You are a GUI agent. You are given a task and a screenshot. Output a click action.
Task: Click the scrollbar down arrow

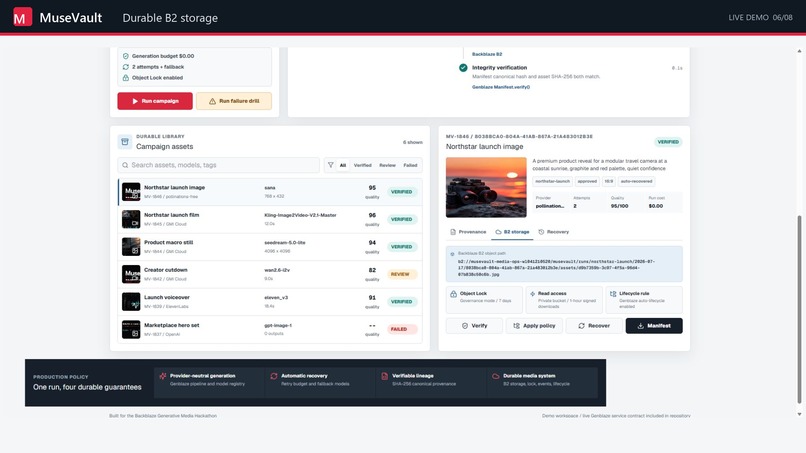(799, 414)
